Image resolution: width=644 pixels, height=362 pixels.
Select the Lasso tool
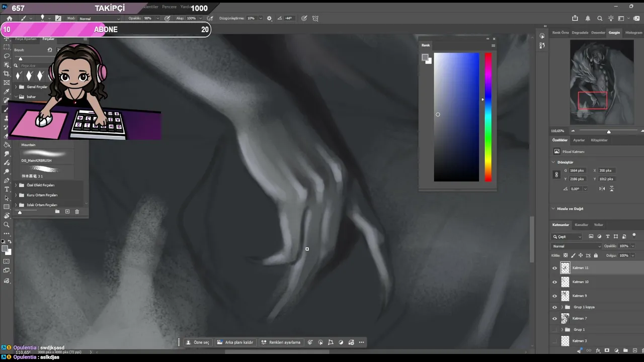[x=7, y=56]
